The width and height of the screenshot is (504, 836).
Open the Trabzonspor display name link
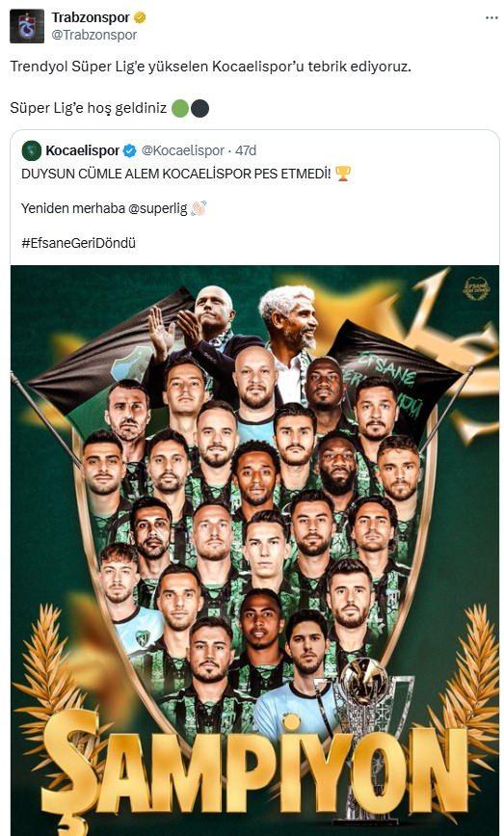[x=91, y=17]
